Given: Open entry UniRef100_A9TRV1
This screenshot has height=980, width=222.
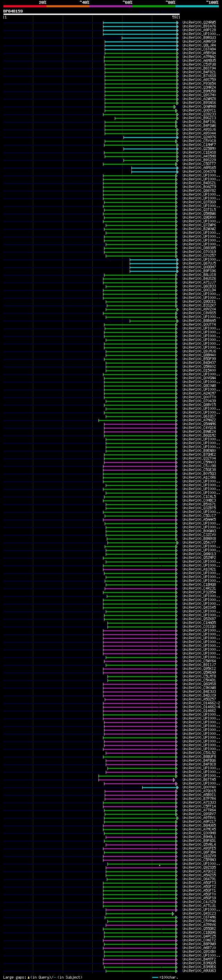Looking at the screenshot, I should [199, 818].
